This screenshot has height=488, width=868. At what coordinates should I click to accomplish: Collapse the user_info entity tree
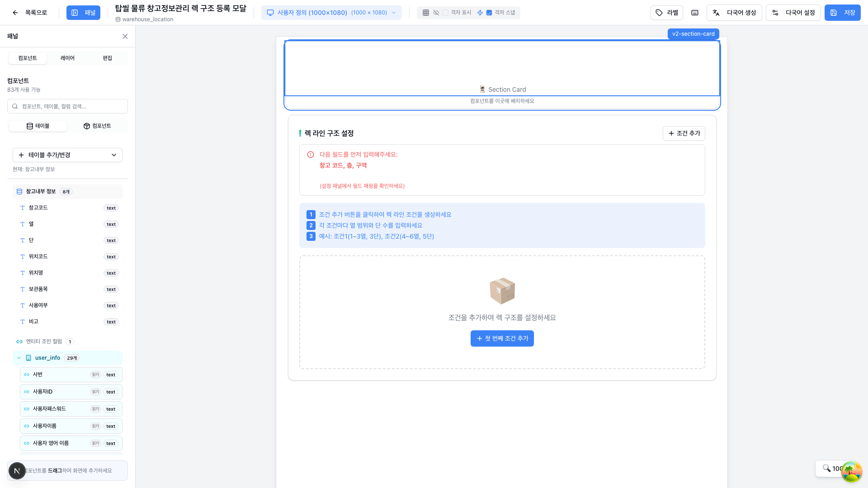click(x=19, y=358)
